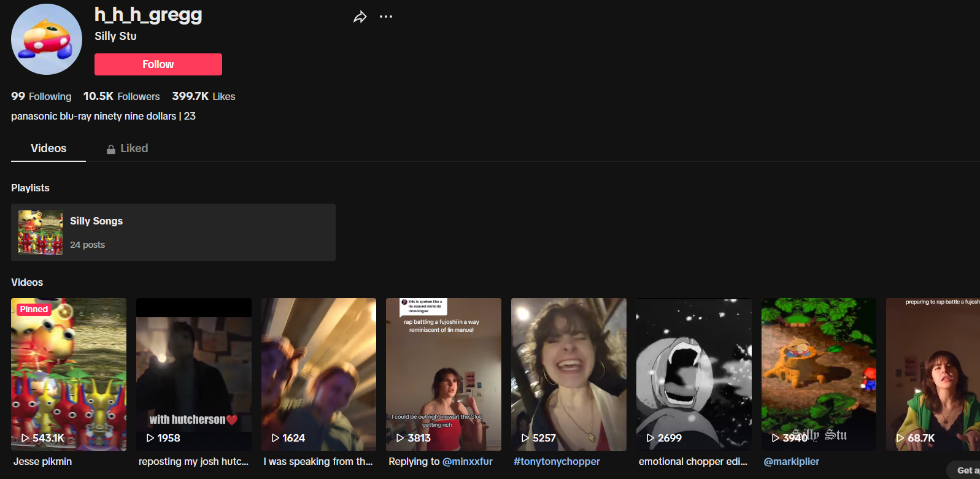
Task: Open the Silly Songs playlist
Action: (x=173, y=232)
